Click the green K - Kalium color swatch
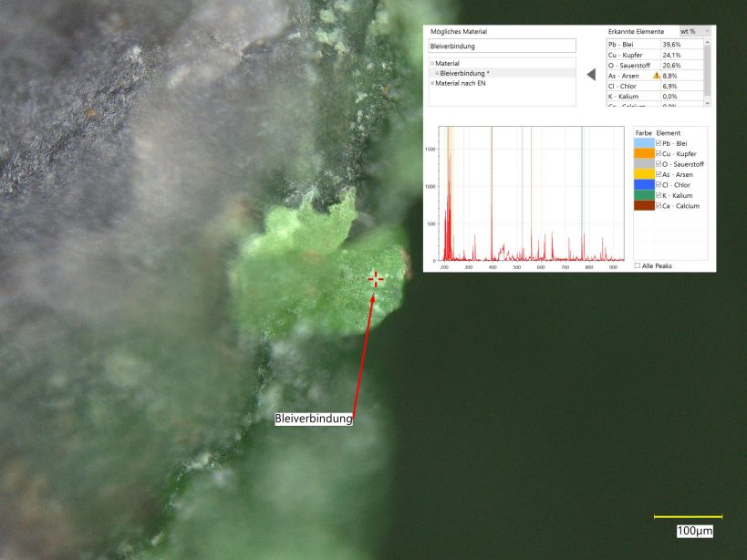The image size is (747, 560). (644, 195)
